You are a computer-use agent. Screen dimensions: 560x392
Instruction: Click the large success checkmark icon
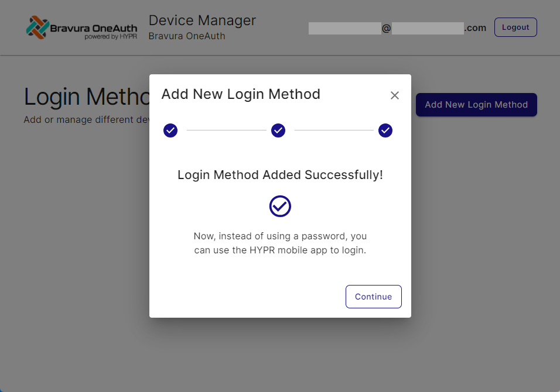280,206
